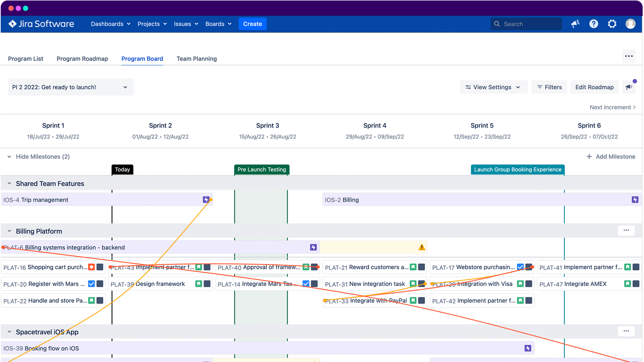The height and width of the screenshot is (362, 644).
Task: Click the checkbox icon on PLAT-14 card
Action: click(305, 284)
